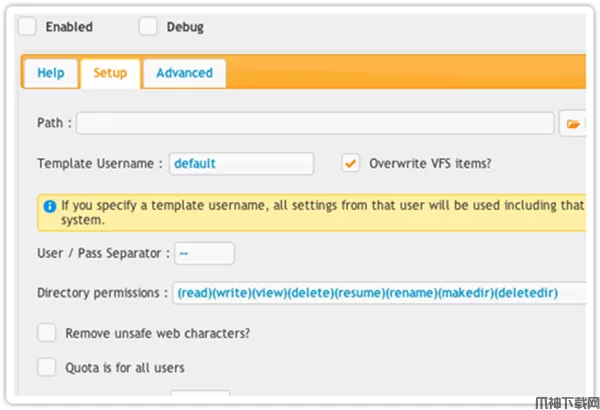Switch to the Advanced tab

click(184, 73)
